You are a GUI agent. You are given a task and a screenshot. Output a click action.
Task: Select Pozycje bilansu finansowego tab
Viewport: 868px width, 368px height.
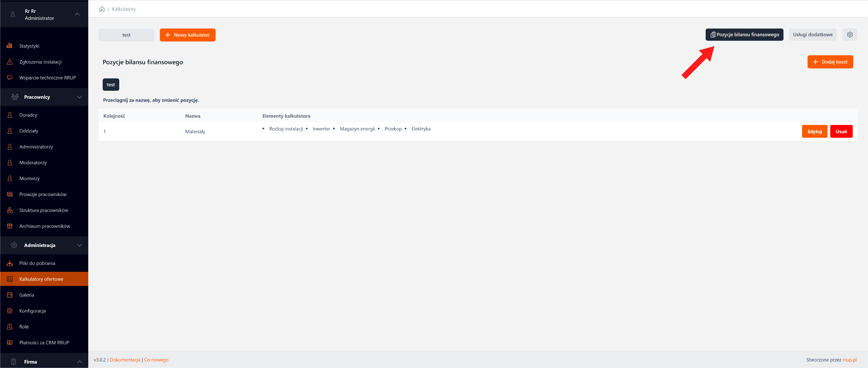[744, 35]
